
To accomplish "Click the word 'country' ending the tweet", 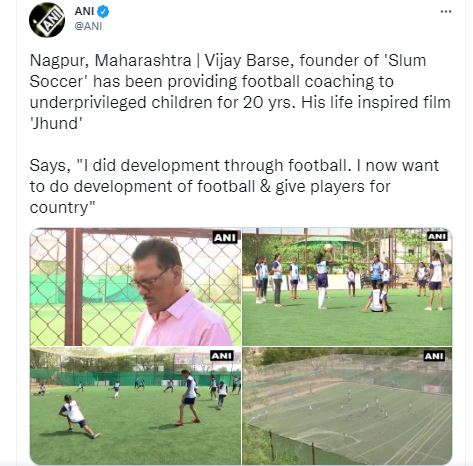I will coord(59,208).
